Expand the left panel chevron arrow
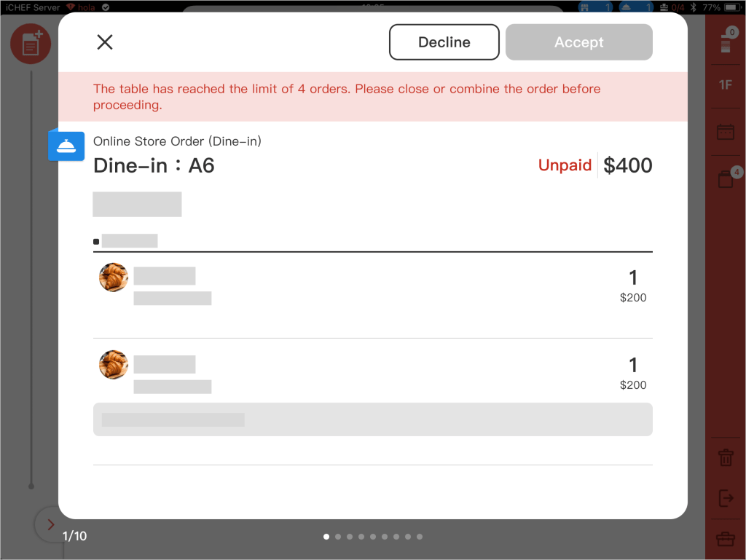The height and width of the screenshot is (560, 746). (50, 524)
